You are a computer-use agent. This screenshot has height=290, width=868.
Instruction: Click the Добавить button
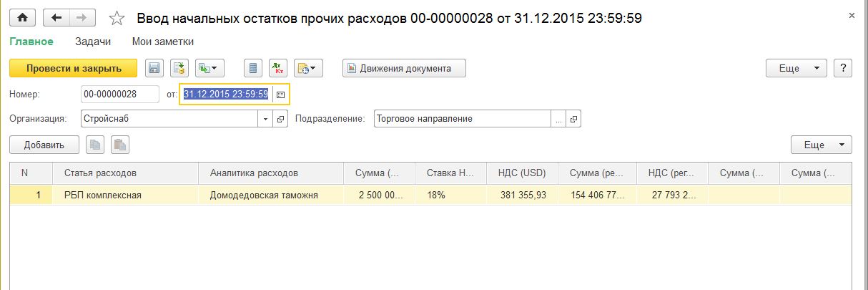point(44,145)
